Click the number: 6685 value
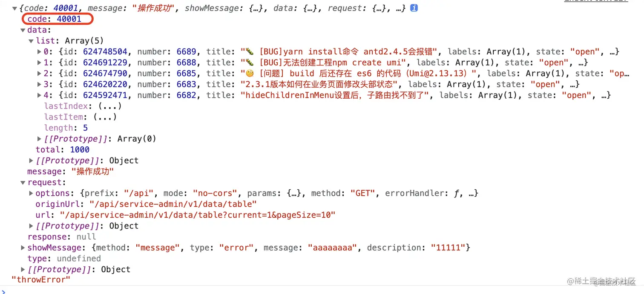Image resolution: width=644 pixels, height=294 pixels. pos(187,74)
